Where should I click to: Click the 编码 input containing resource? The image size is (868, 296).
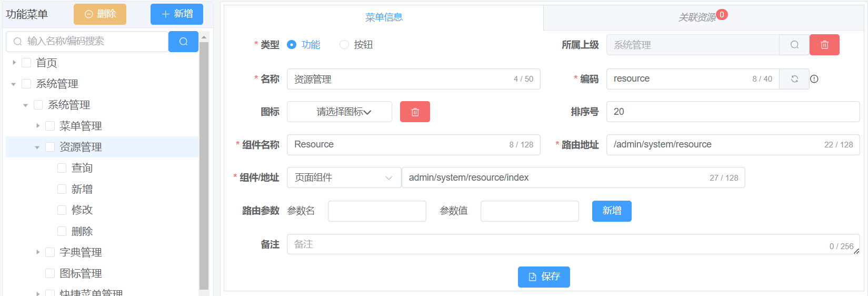pos(693,79)
